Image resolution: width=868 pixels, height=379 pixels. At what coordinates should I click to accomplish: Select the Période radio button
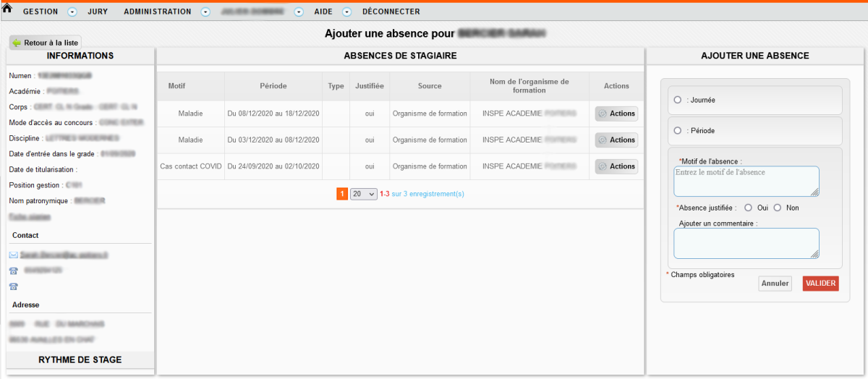tap(677, 131)
